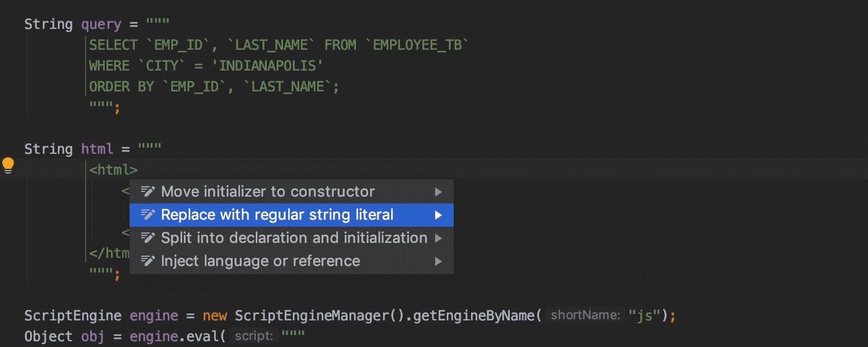Viewport: 868px width, 347px height.
Task: Select 'Move initializer to constructor' intention
Action: click(x=269, y=191)
